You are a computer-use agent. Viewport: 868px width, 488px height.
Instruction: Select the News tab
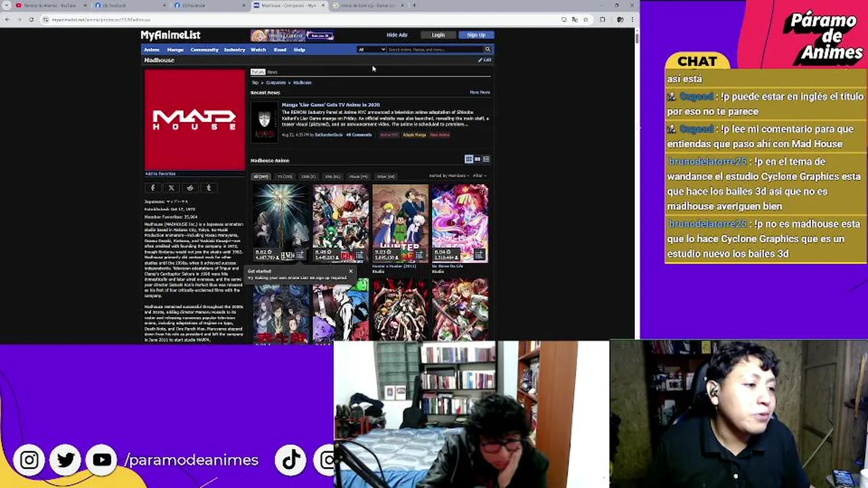[x=272, y=72]
